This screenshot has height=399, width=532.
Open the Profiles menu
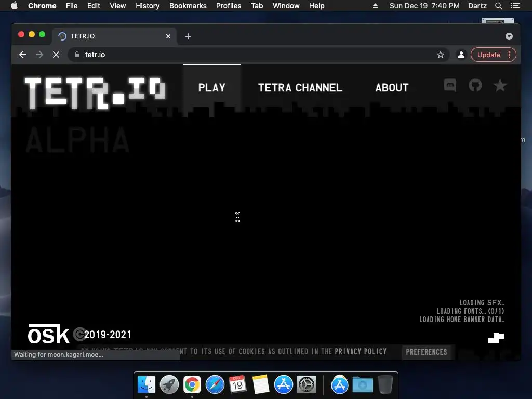click(229, 6)
